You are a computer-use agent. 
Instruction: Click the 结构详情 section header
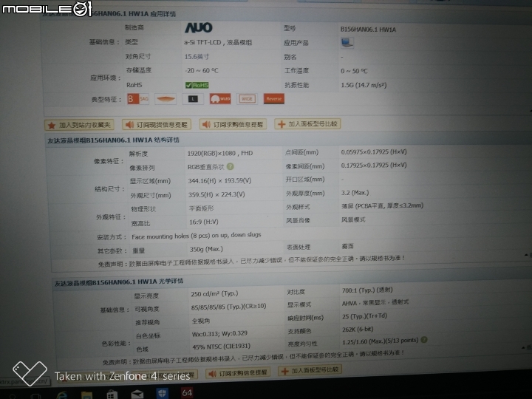[113, 140]
